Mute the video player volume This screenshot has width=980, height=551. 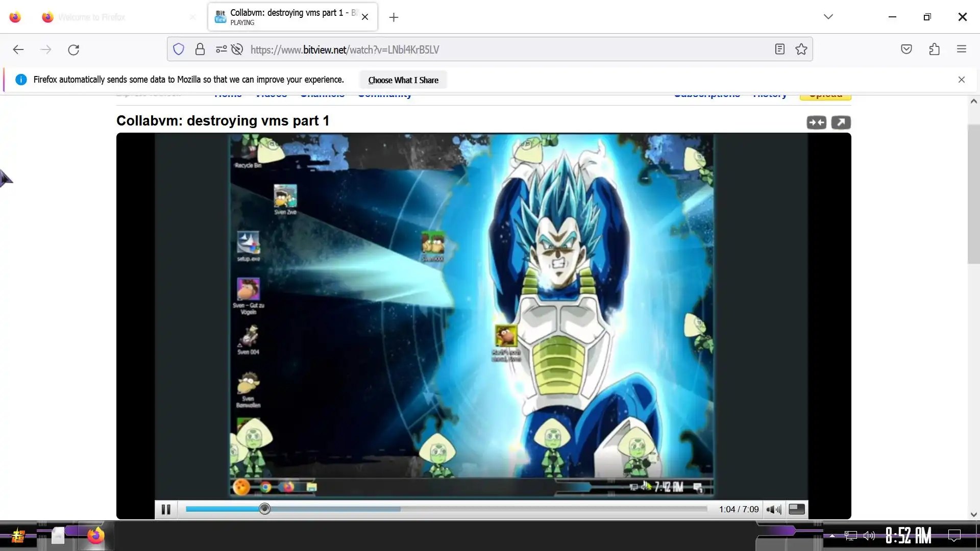pos(773,509)
